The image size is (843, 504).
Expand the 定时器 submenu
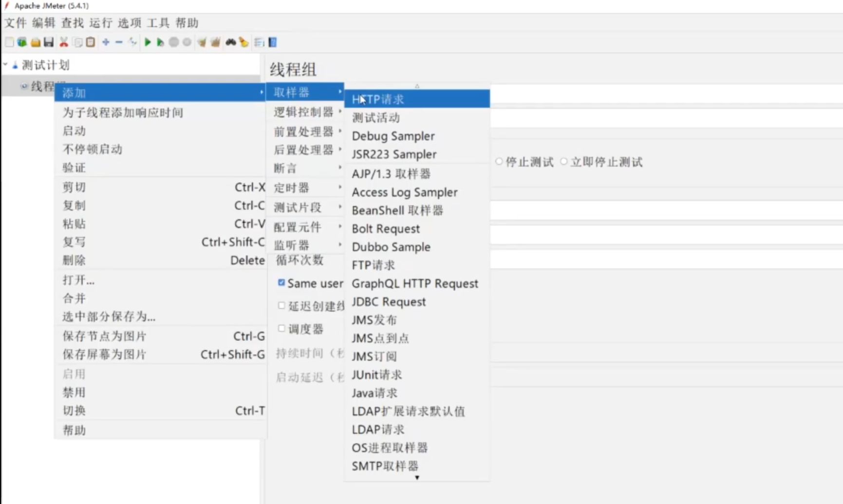pyautogui.click(x=305, y=187)
